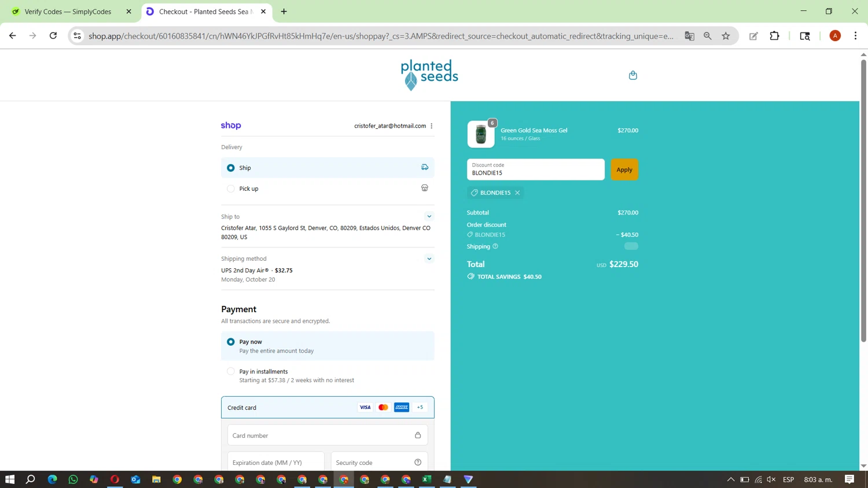Bookmark this page with star icon
868x488 pixels.
(x=726, y=36)
